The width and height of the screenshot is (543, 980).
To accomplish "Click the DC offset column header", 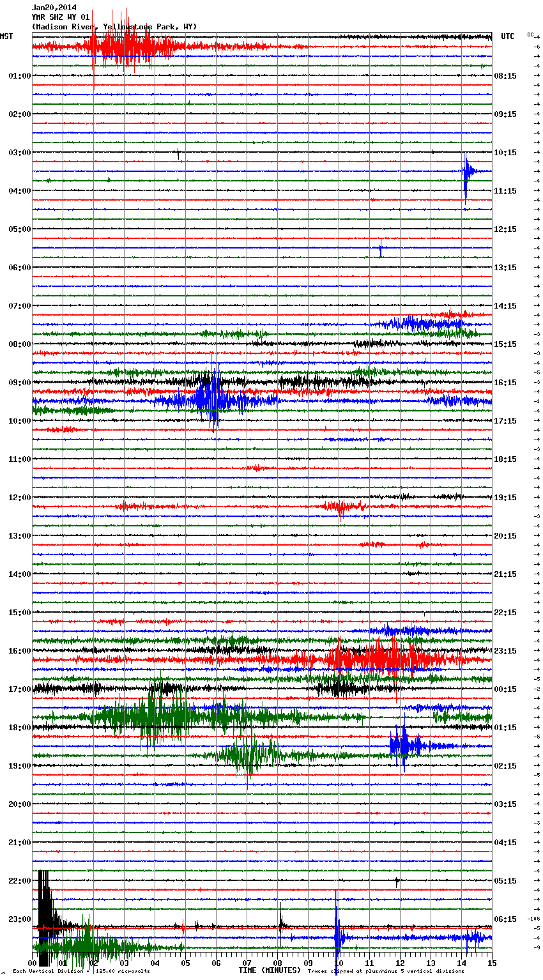I will (530, 34).
